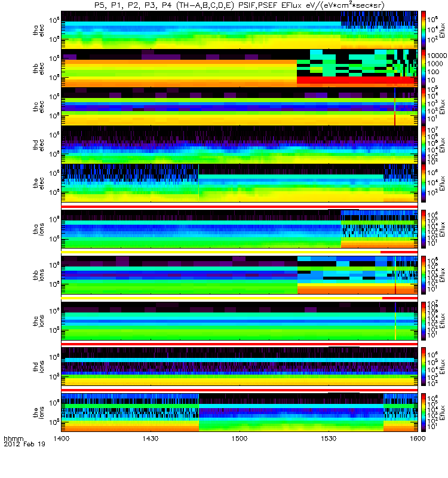The height and width of the screenshot is (478, 448).
Task: Click the color bar beside thb ions panel
Action: pos(424,275)
